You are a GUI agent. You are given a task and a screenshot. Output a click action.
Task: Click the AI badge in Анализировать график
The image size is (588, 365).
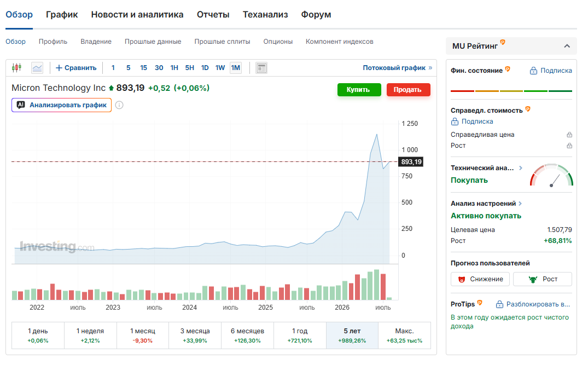[21, 105]
